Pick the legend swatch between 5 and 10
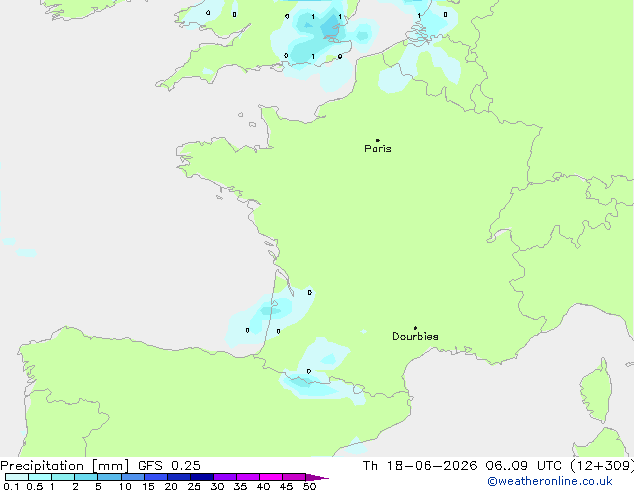Image resolution: width=634 pixels, height=490 pixels. (x=109, y=477)
